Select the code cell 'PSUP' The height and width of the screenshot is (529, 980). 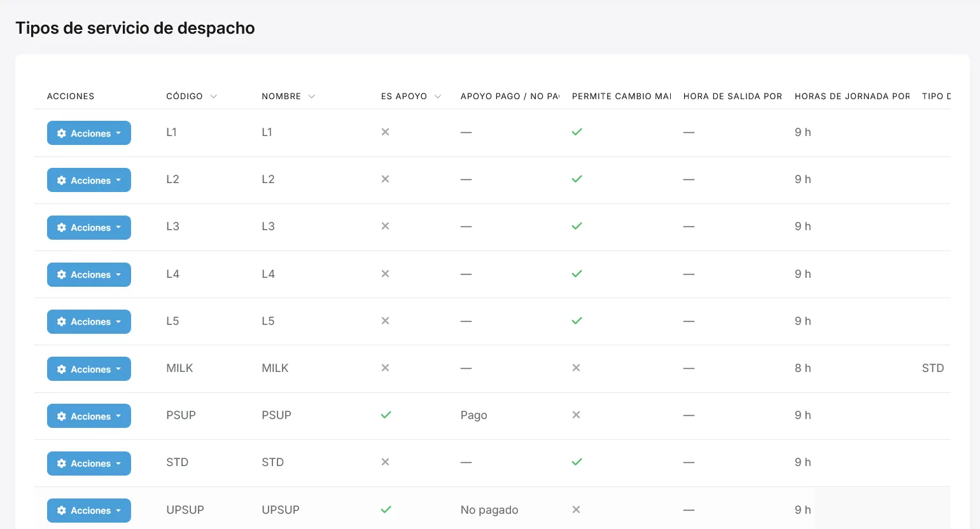pos(181,415)
